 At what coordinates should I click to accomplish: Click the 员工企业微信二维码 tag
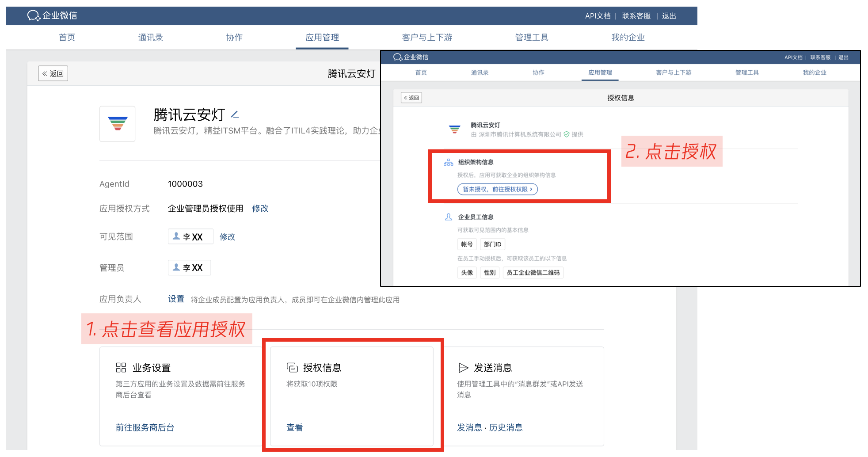pos(533,273)
